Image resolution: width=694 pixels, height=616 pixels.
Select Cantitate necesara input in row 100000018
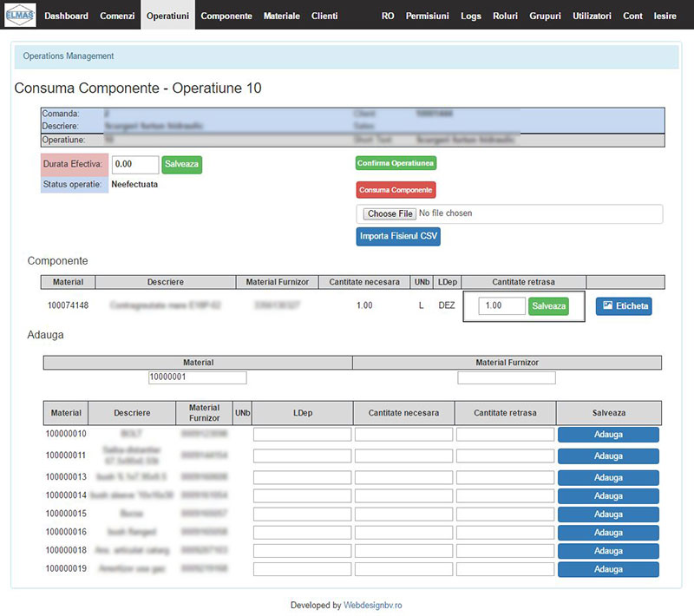click(x=403, y=551)
